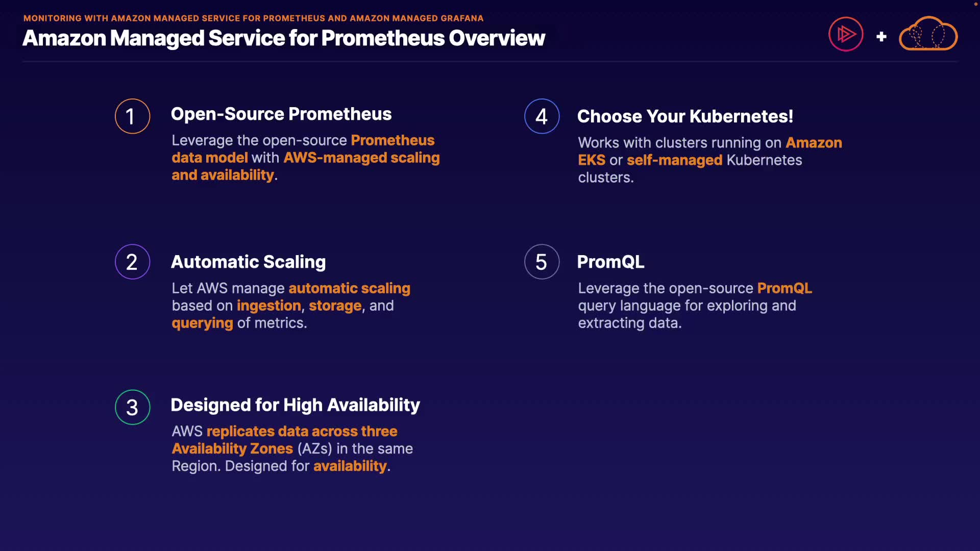Image resolution: width=980 pixels, height=551 pixels.
Task: Click the orange 'PromQL' word in description
Action: (x=784, y=288)
